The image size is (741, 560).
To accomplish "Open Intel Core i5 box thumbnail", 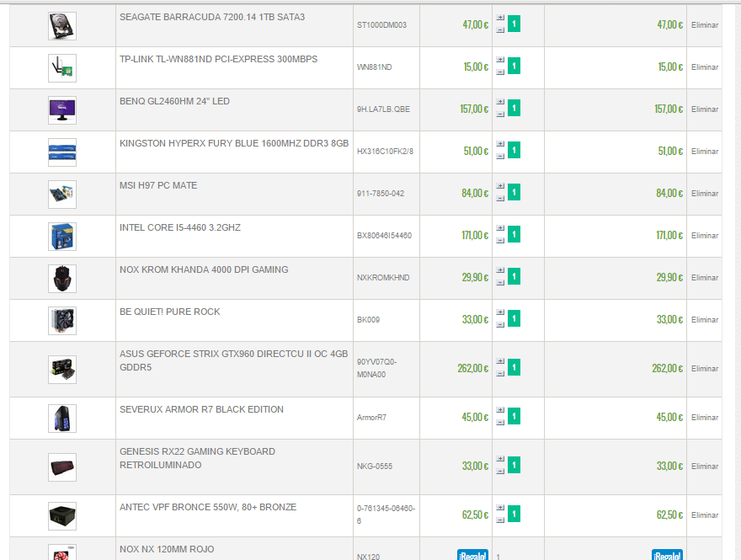I will (x=62, y=237).
